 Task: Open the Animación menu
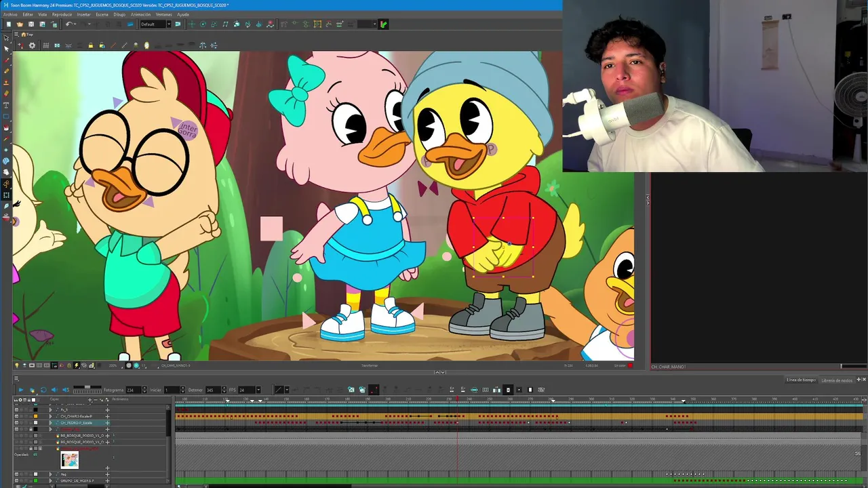click(x=140, y=14)
